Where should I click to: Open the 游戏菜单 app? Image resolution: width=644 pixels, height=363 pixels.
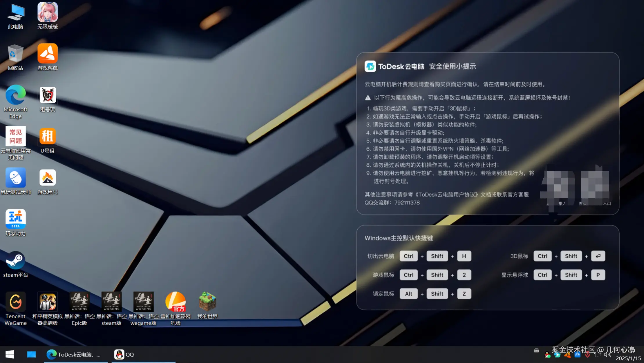[47, 54]
